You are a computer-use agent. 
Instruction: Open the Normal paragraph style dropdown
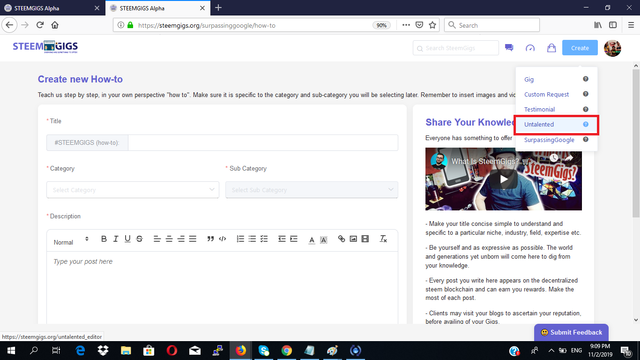pyautogui.click(x=71, y=242)
